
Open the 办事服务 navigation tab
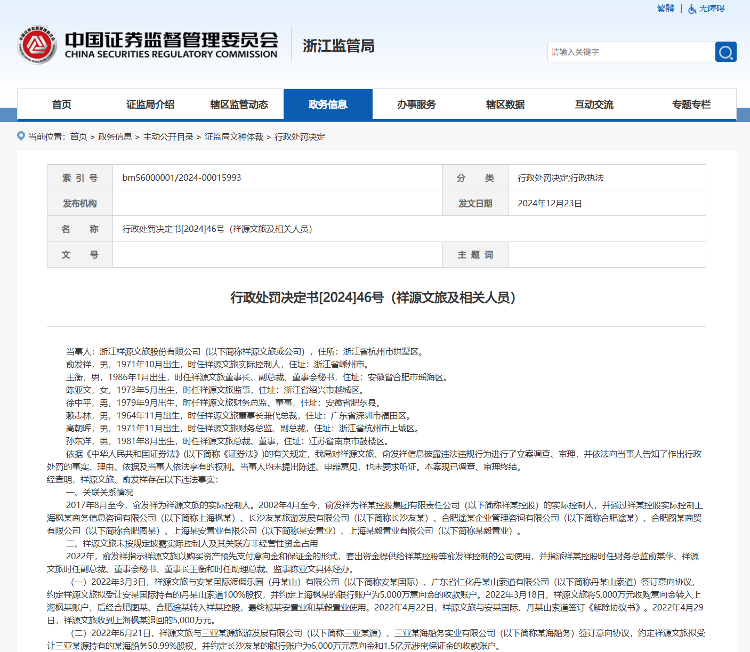click(417, 104)
